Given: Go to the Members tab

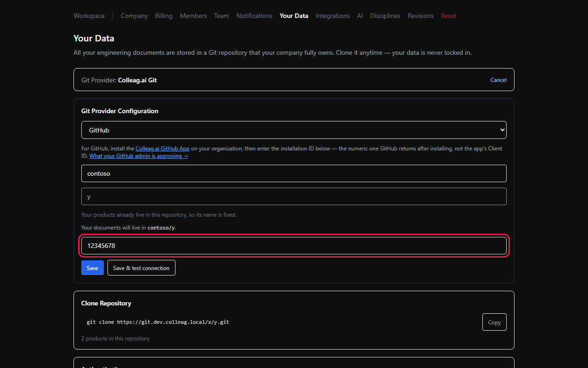Looking at the screenshot, I should point(193,16).
